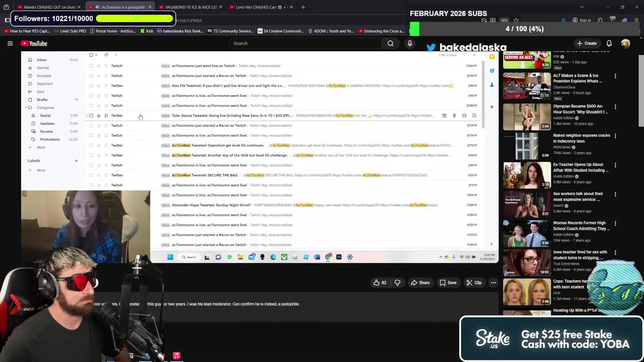Viewport: 644px width, 362px height.
Task: Check the Operation get level 50 checkbox
Action: 91,145
